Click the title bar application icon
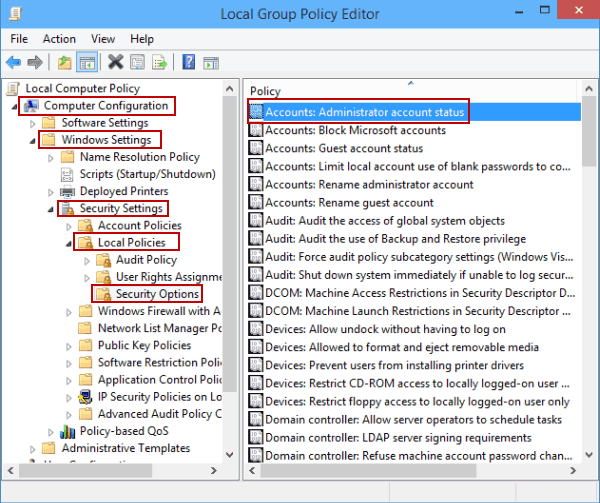The image size is (600, 503). pos(15,14)
